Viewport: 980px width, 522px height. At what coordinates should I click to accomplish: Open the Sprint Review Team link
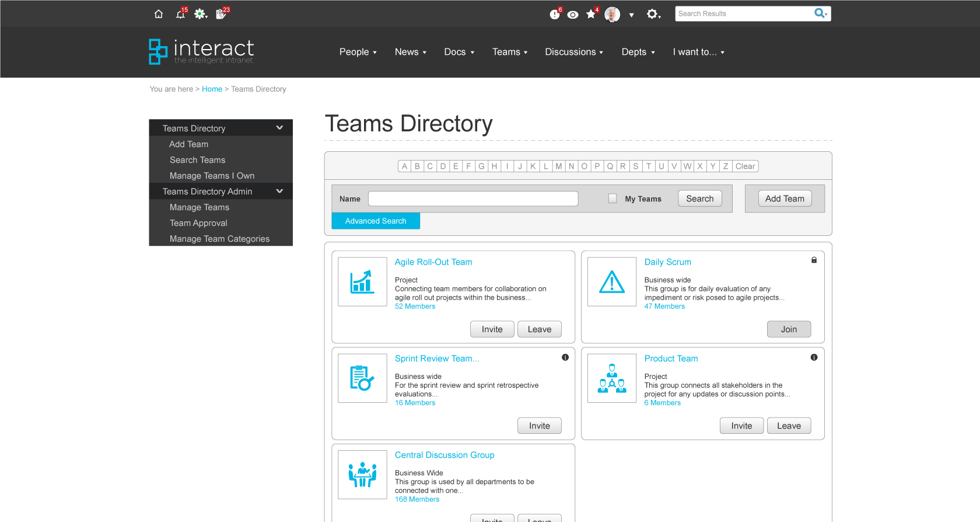tap(437, 359)
